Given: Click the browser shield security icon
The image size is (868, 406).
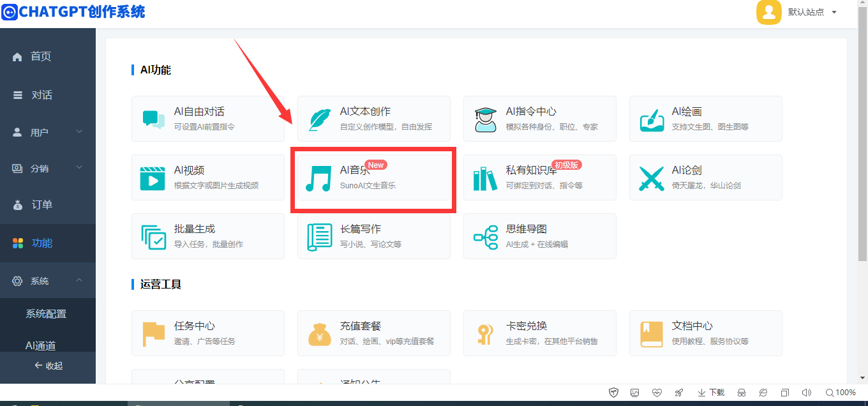Looking at the screenshot, I should tap(613, 393).
